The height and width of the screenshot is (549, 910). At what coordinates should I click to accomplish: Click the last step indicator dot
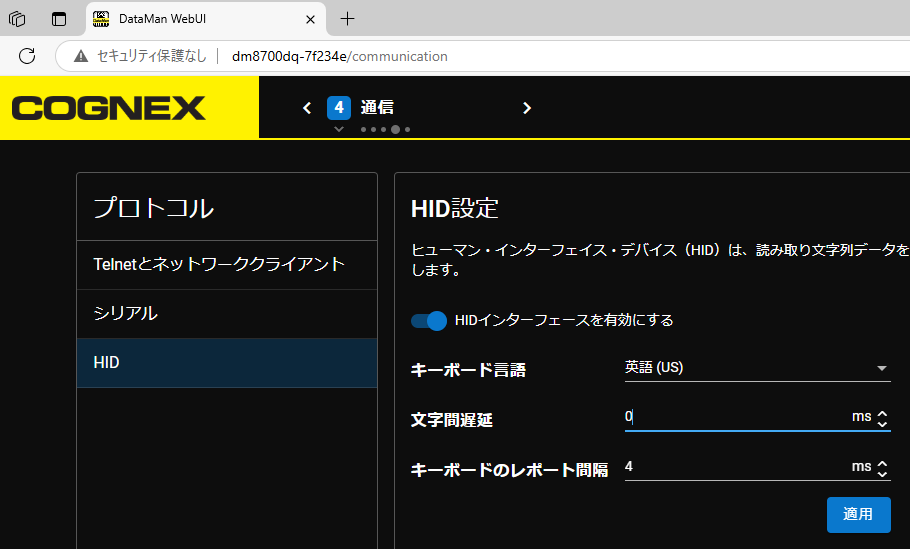407,129
